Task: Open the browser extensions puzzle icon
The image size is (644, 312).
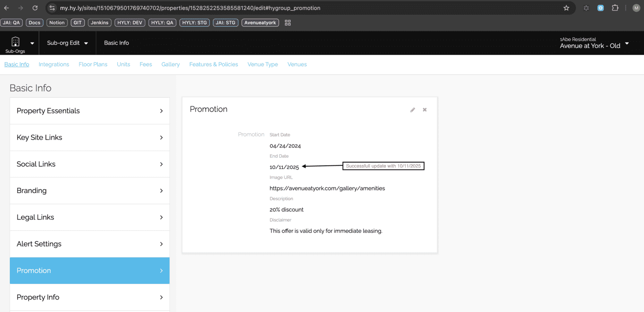Action: pos(615,8)
